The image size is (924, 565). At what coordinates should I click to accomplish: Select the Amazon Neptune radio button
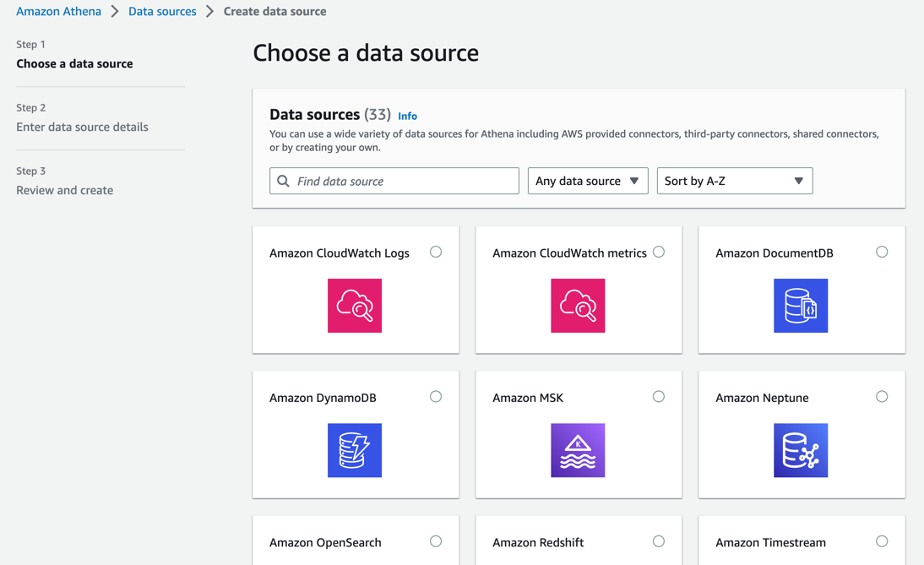click(x=882, y=397)
